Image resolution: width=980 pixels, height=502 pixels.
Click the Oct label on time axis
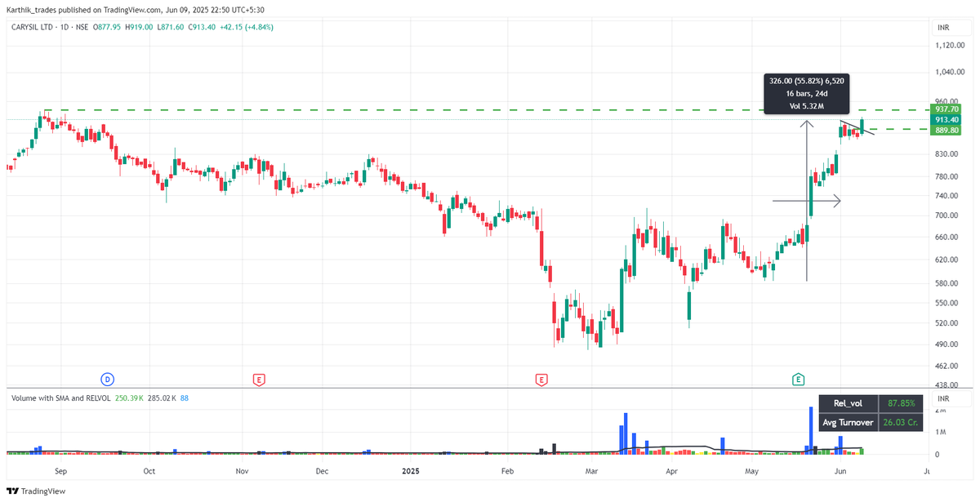click(149, 471)
